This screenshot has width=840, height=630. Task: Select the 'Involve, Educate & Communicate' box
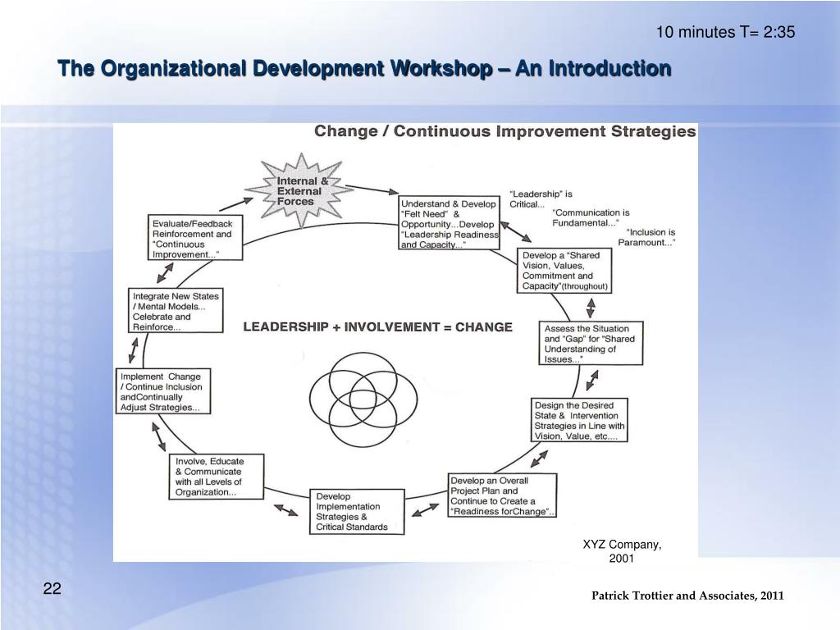pyautogui.click(x=217, y=477)
